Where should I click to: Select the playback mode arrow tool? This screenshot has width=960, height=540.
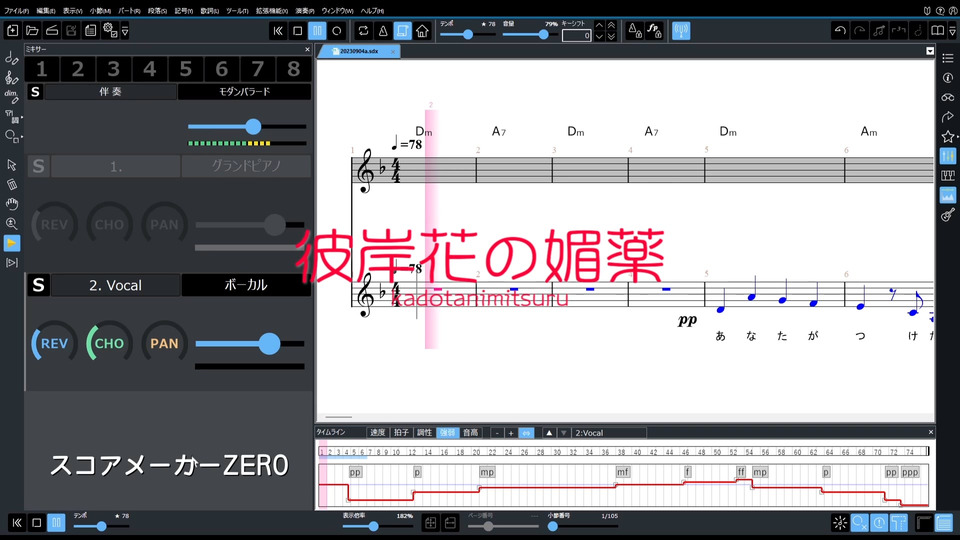(x=12, y=243)
